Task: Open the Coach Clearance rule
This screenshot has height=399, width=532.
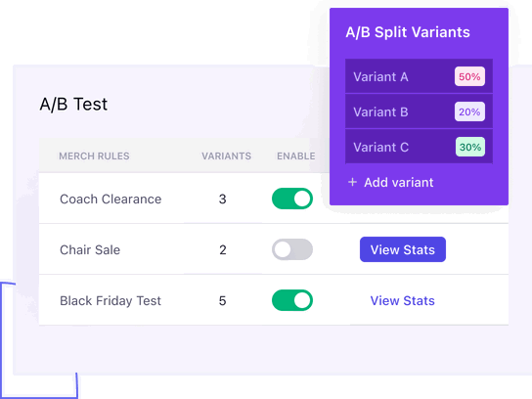Action: (x=111, y=199)
